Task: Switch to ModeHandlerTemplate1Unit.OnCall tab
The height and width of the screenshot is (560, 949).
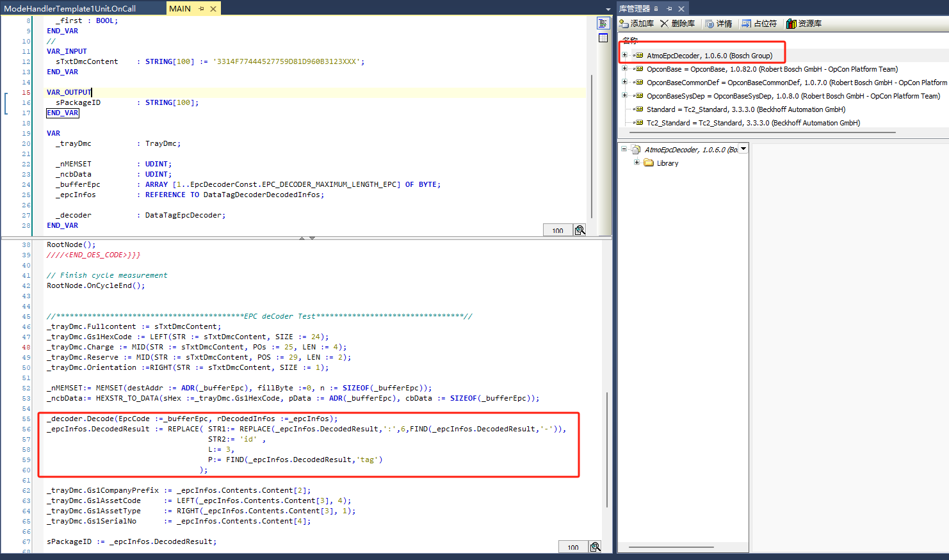Action: tap(70, 8)
